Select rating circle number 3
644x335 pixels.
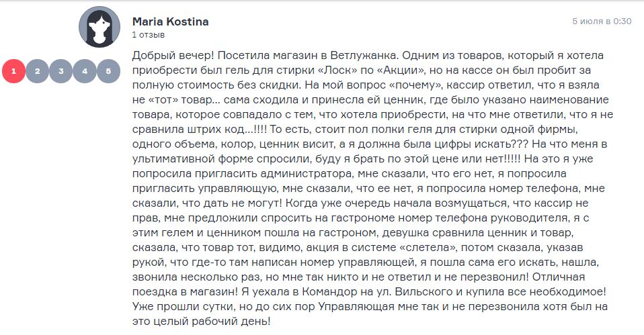(x=61, y=71)
